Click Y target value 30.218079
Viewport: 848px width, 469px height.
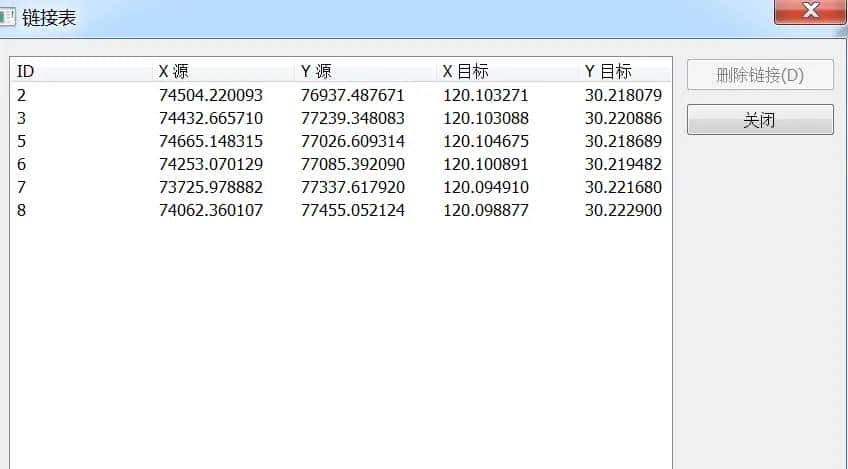(623, 95)
